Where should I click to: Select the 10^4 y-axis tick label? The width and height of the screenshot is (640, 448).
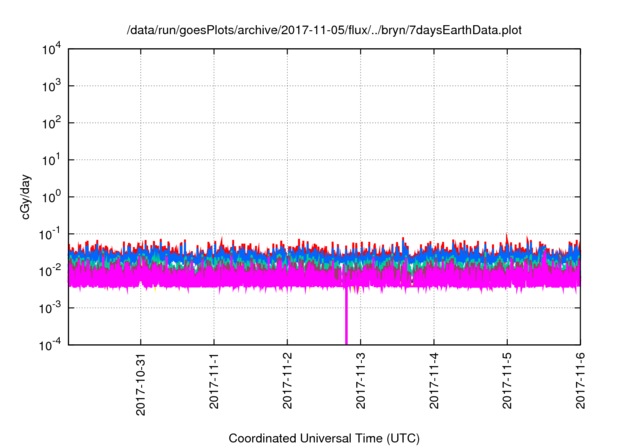(52, 50)
